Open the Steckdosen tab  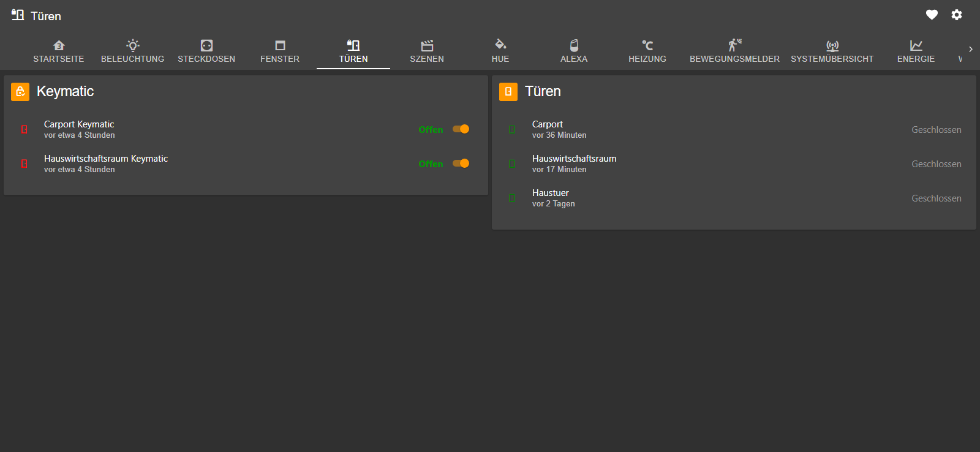[206, 51]
